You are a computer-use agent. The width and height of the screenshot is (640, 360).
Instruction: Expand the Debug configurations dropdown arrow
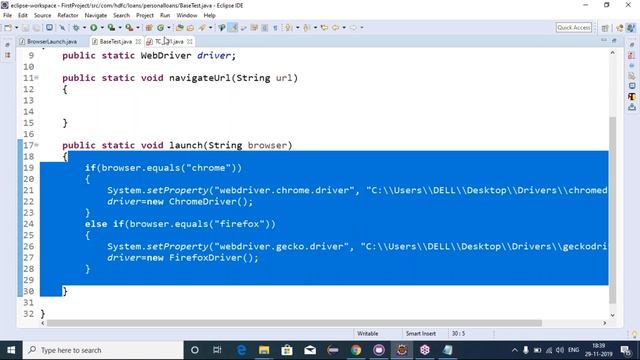[84, 28]
